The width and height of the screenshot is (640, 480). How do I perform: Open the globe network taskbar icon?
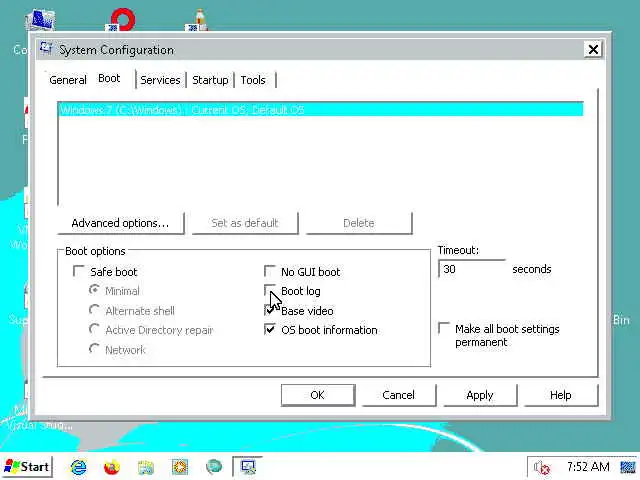[x=213, y=466]
